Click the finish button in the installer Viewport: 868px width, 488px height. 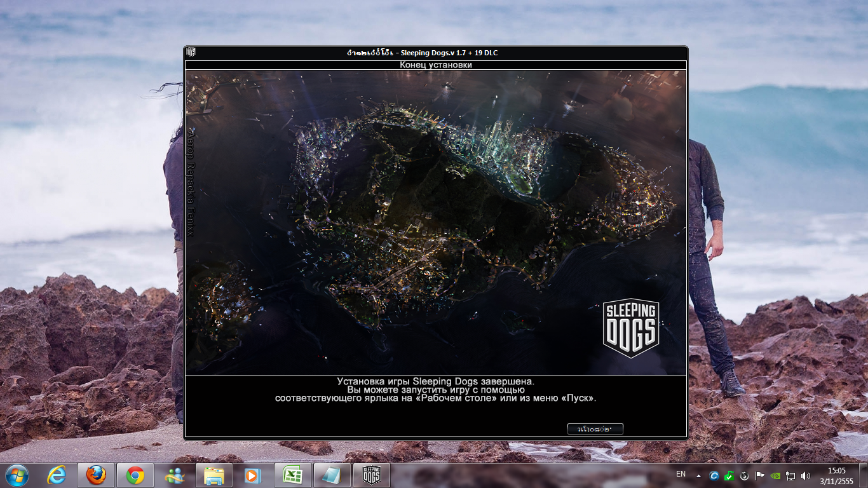[595, 429]
